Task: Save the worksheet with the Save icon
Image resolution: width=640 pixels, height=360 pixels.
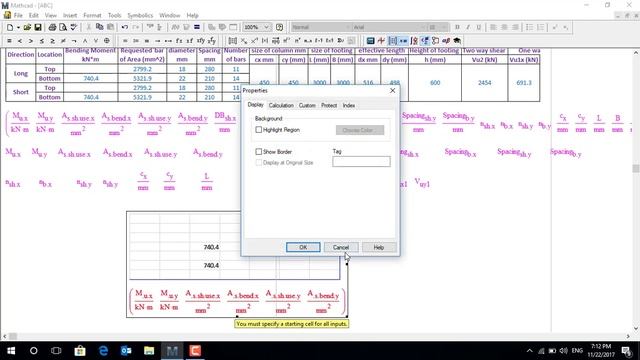Action: [x=38, y=27]
